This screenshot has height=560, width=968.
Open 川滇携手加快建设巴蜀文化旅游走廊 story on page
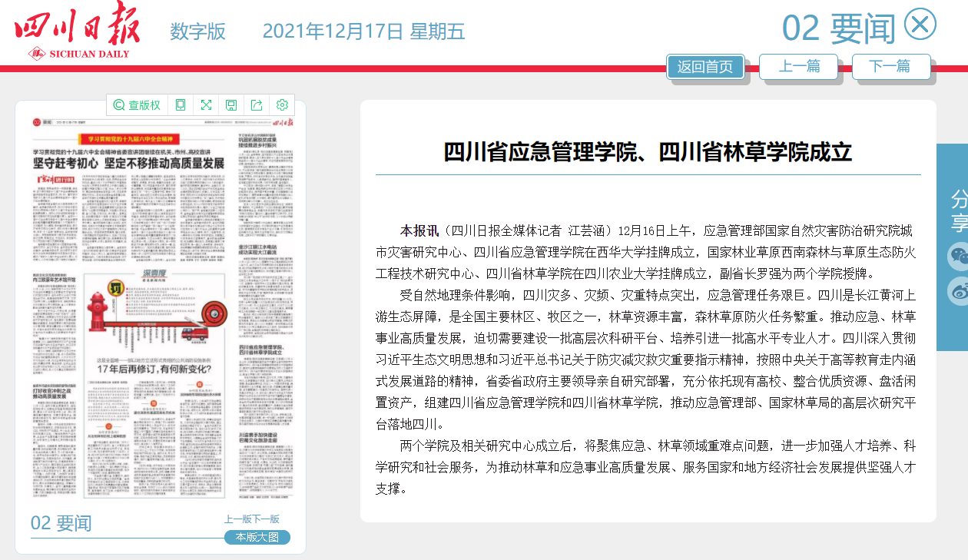click(257, 440)
